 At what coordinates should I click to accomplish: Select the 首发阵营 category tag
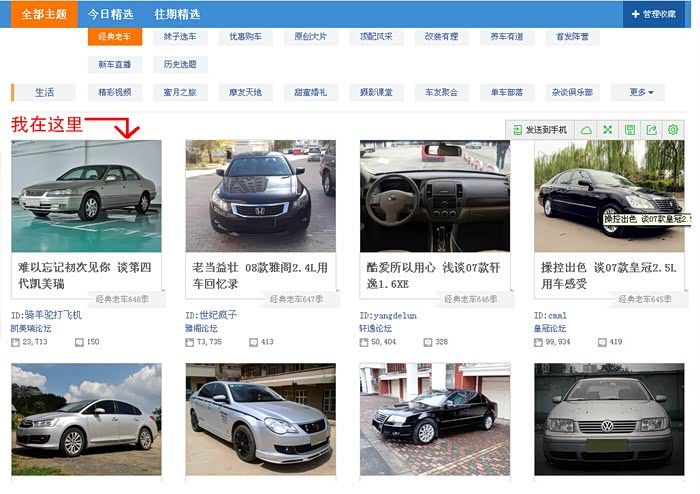click(x=572, y=37)
